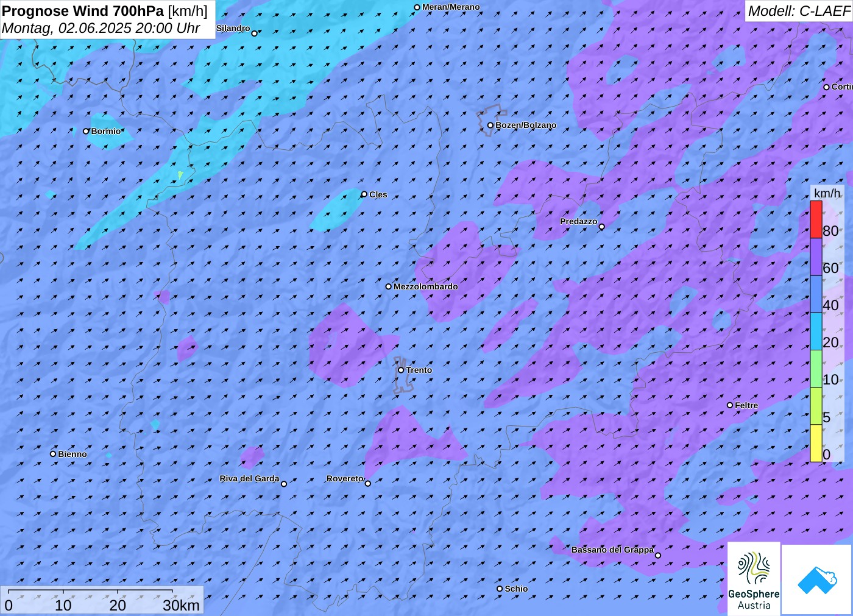Click the lime 5-10 km/h legend color
The height and width of the screenshot is (616, 853).
click(816, 405)
